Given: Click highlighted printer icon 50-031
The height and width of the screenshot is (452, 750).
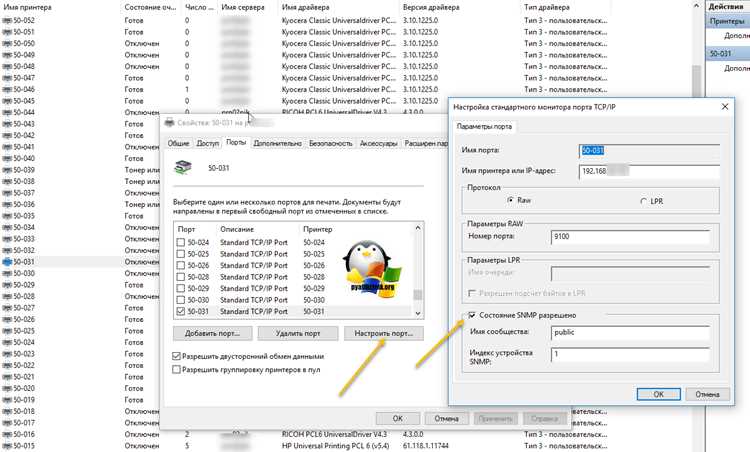Looking at the screenshot, I should [7, 262].
